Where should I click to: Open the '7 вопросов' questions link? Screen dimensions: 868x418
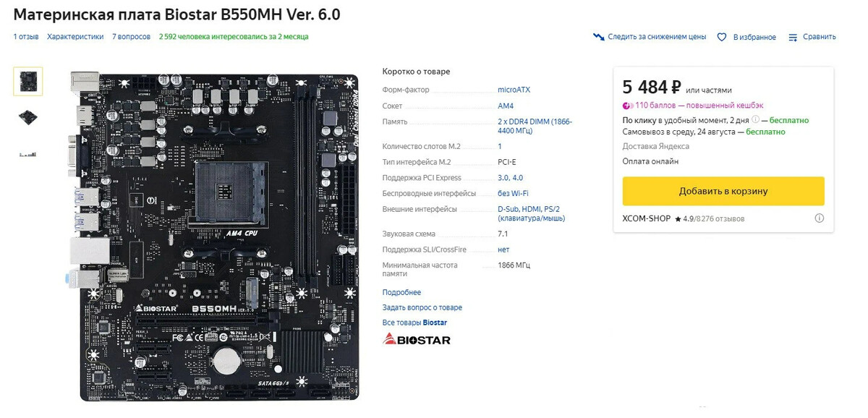tap(131, 37)
